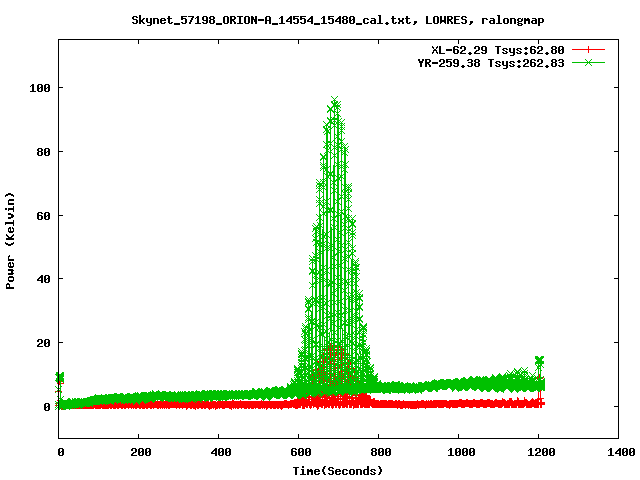The height and width of the screenshot is (480, 640).
Task: Click y-axis tick label 0
Action: 47,407
